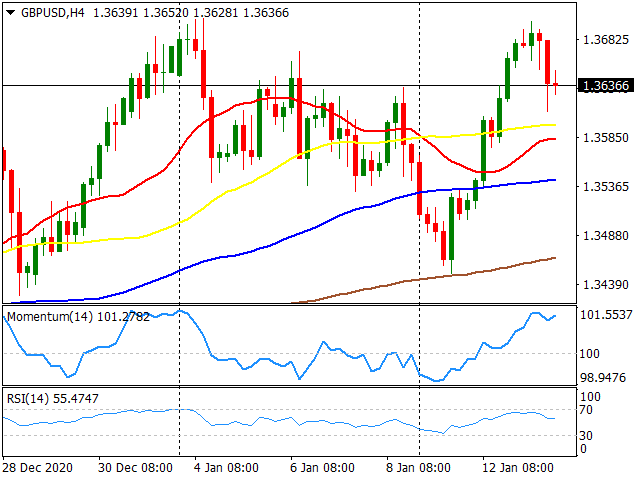Click the RSI scale 100 label
The image size is (640, 480).
click(x=590, y=396)
